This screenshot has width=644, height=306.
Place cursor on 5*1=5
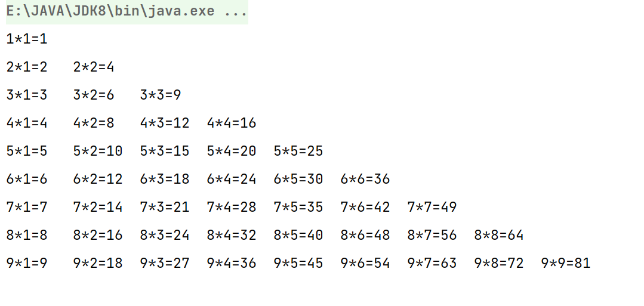(x=27, y=152)
